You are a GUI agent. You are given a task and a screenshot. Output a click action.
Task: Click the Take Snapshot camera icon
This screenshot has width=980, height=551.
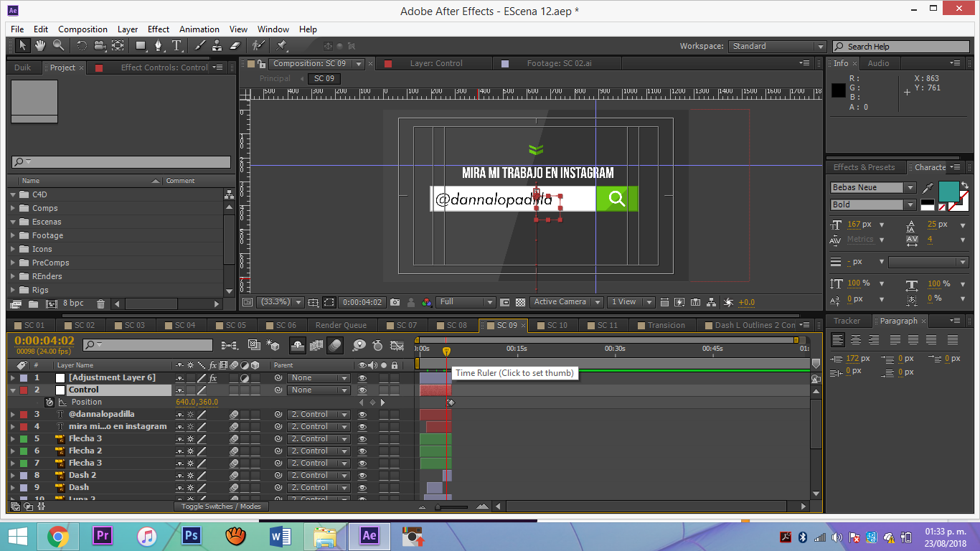point(395,303)
